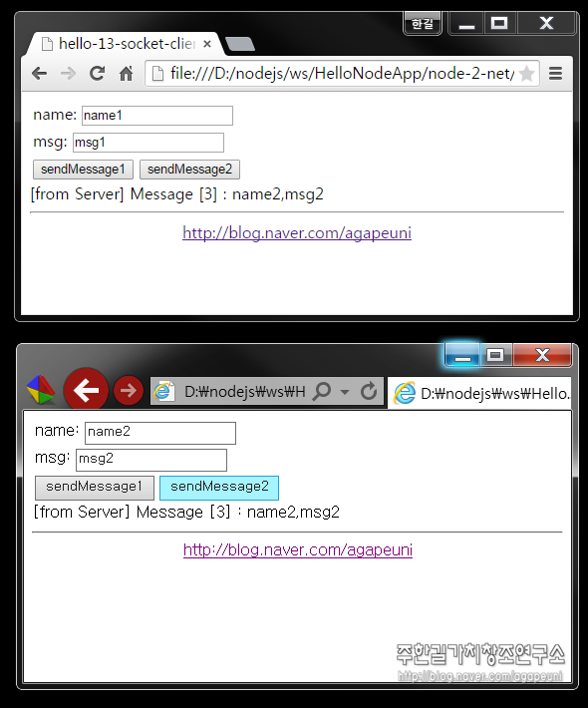Viewport: 588px width, 708px height.
Task: Switch to the D:\nodejs\ws\Hello IE tab
Action: [480, 393]
